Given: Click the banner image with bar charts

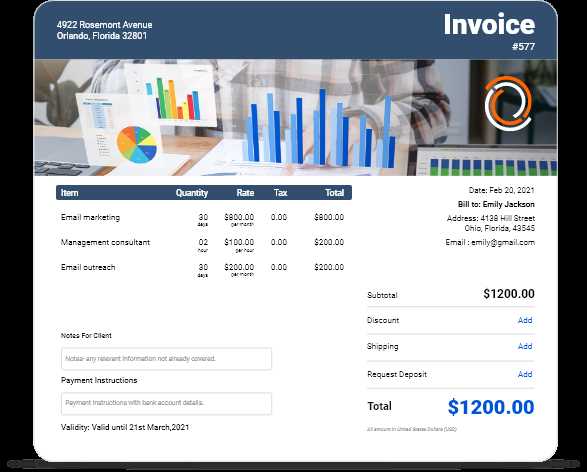Looking at the screenshot, I should [x=295, y=118].
